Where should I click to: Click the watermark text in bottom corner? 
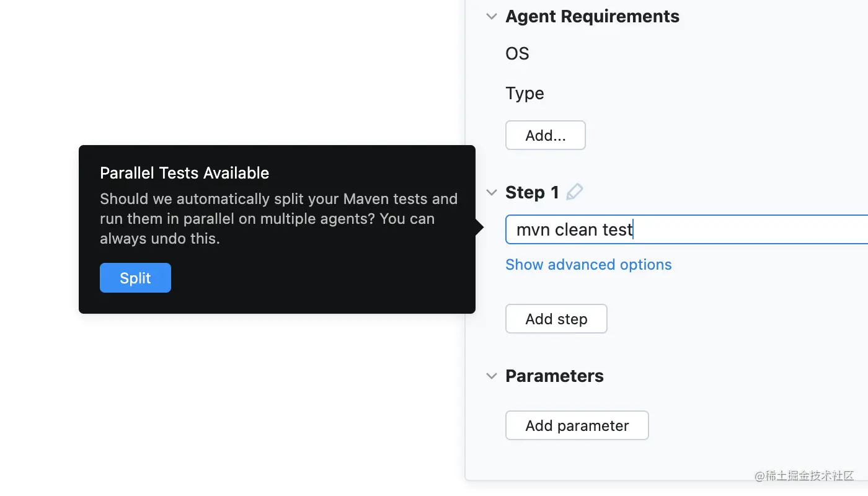[x=804, y=476]
